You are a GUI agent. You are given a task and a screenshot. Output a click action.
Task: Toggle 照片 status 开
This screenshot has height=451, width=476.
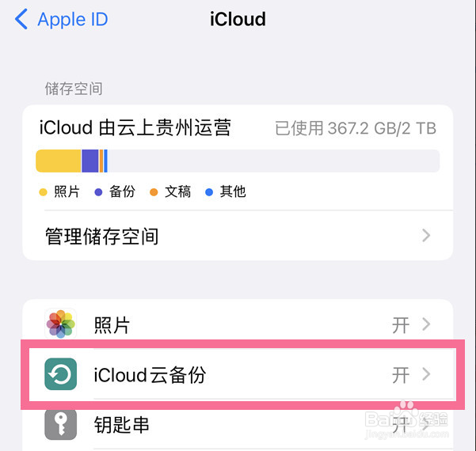click(401, 325)
